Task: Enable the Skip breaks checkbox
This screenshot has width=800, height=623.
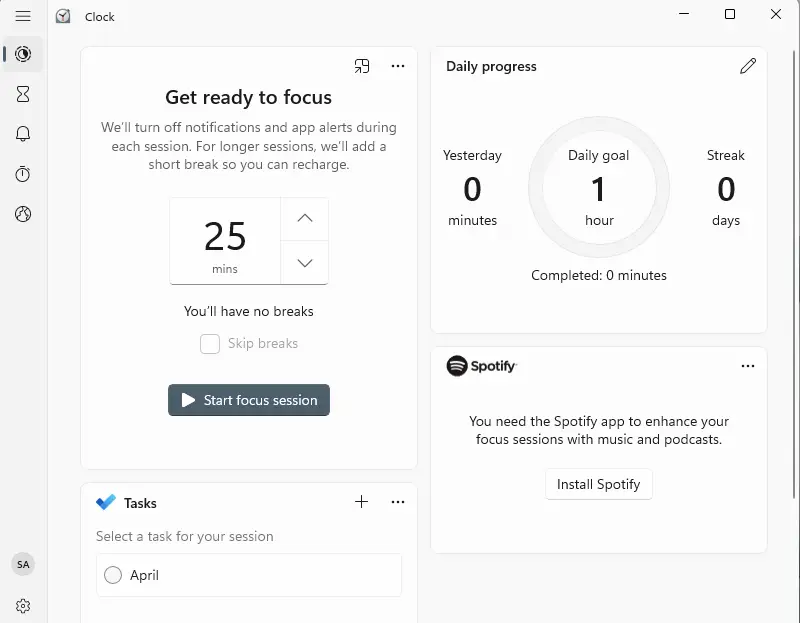Action: pos(210,343)
